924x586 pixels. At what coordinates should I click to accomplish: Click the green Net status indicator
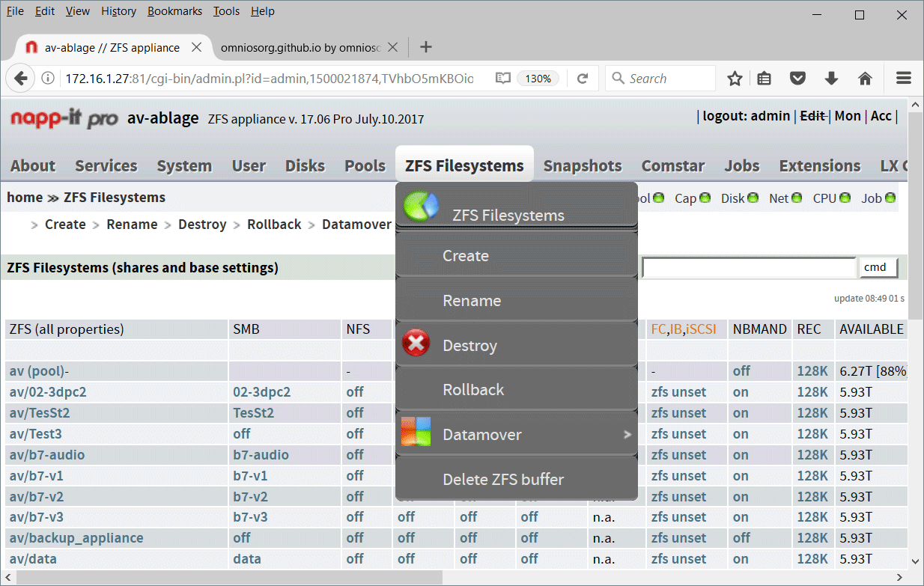tap(797, 198)
